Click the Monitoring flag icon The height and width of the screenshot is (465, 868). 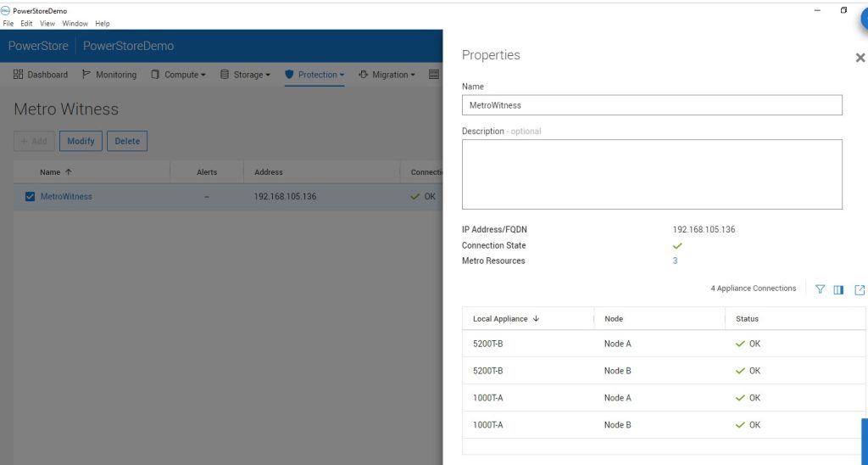pyautogui.click(x=86, y=75)
